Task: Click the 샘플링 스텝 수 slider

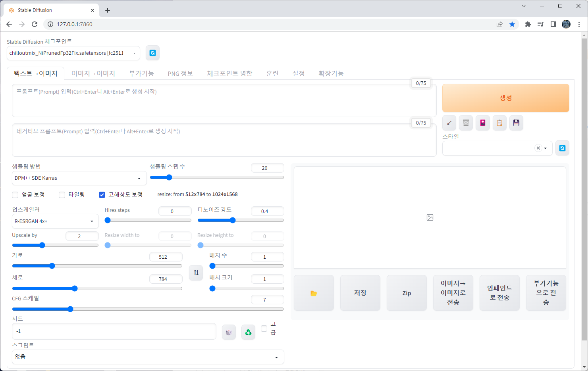Action: [217, 177]
